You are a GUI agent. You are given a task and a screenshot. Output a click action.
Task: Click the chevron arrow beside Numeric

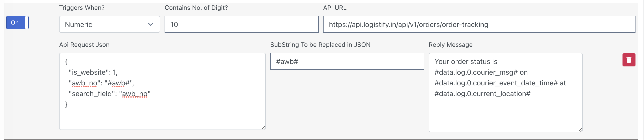150,25
